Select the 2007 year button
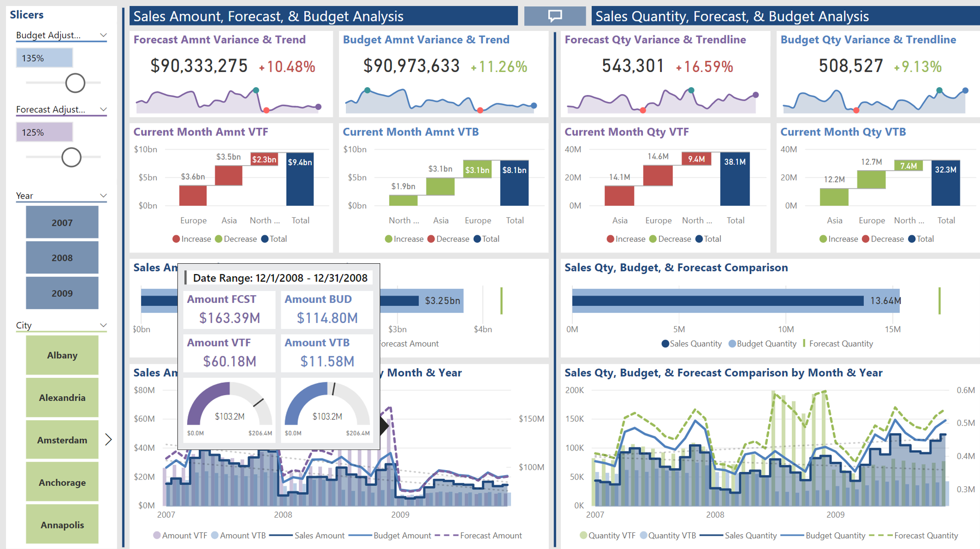Image resolution: width=980 pixels, height=549 pixels. click(x=62, y=222)
